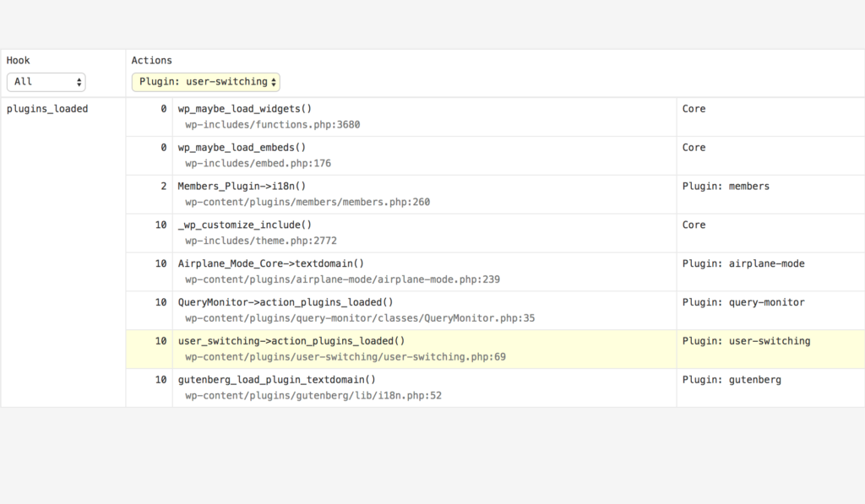
Task: Click Plugin: query-monitor component cell
Action: point(743,301)
